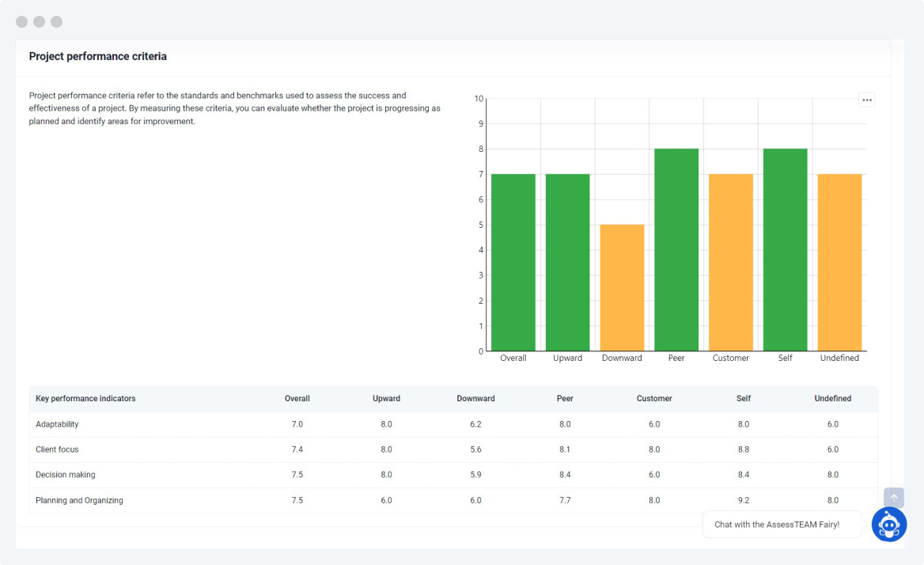Click the Upward axis label below the chart
Image resolution: width=924 pixels, height=565 pixels.
567,358
